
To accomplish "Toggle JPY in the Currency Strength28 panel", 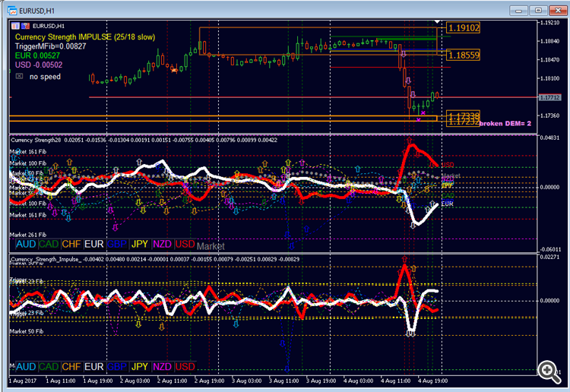I will [x=140, y=244].
